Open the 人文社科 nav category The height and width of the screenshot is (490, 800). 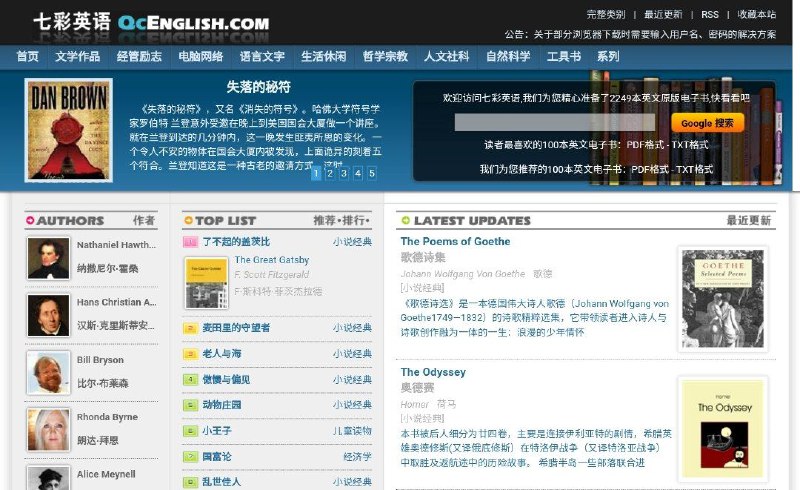coord(446,57)
